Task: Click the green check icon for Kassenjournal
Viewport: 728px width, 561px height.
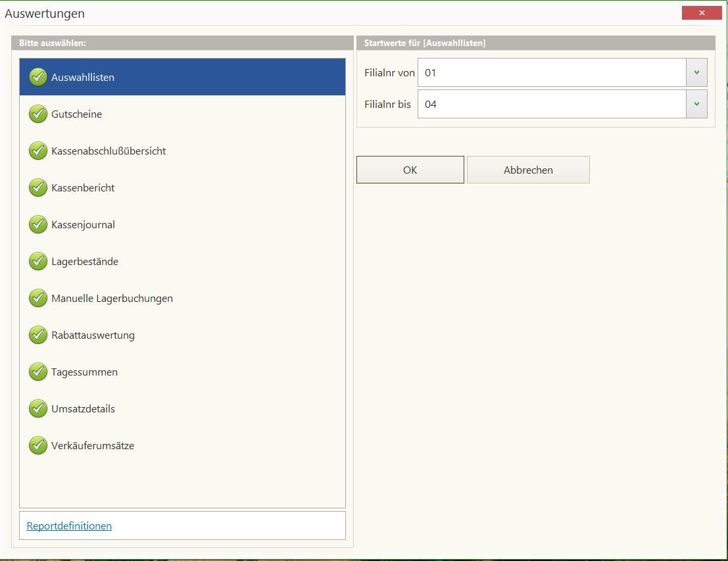Action: pyautogui.click(x=38, y=224)
